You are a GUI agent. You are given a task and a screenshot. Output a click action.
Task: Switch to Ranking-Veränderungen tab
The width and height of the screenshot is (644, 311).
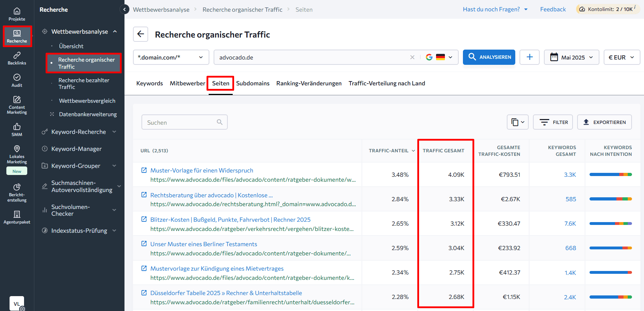pos(309,83)
